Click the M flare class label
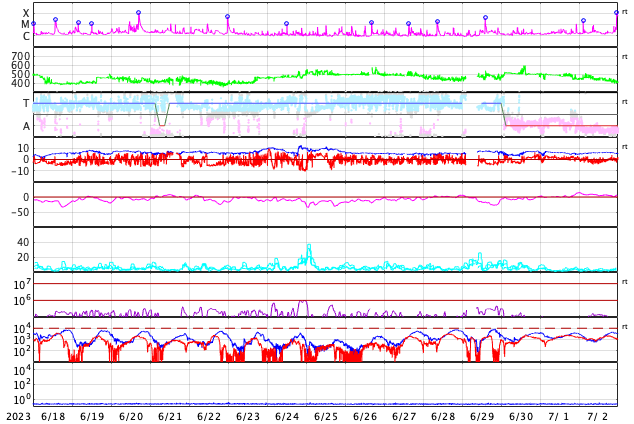This screenshot has height=424, width=634. pyautogui.click(x=25, y=25)
